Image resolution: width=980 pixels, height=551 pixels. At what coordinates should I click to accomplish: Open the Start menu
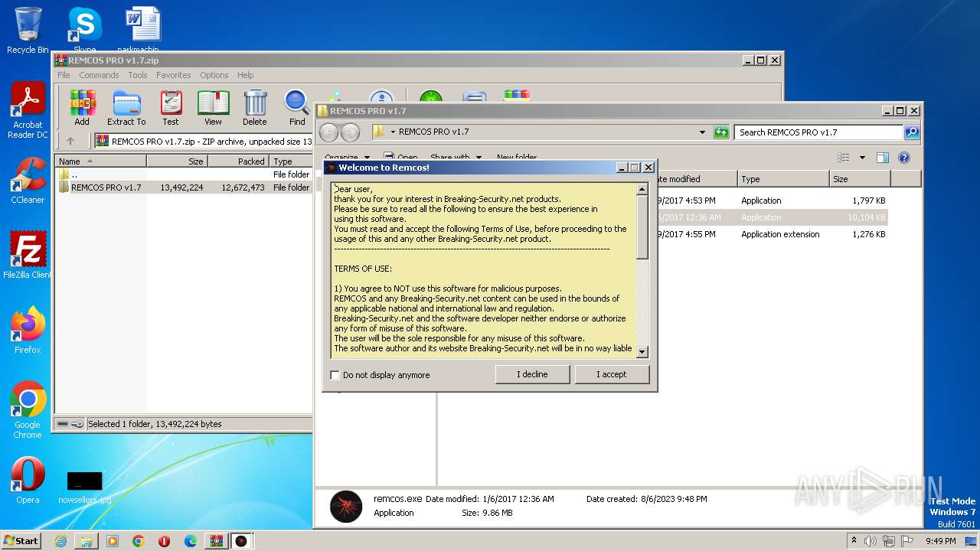(21, 541)
